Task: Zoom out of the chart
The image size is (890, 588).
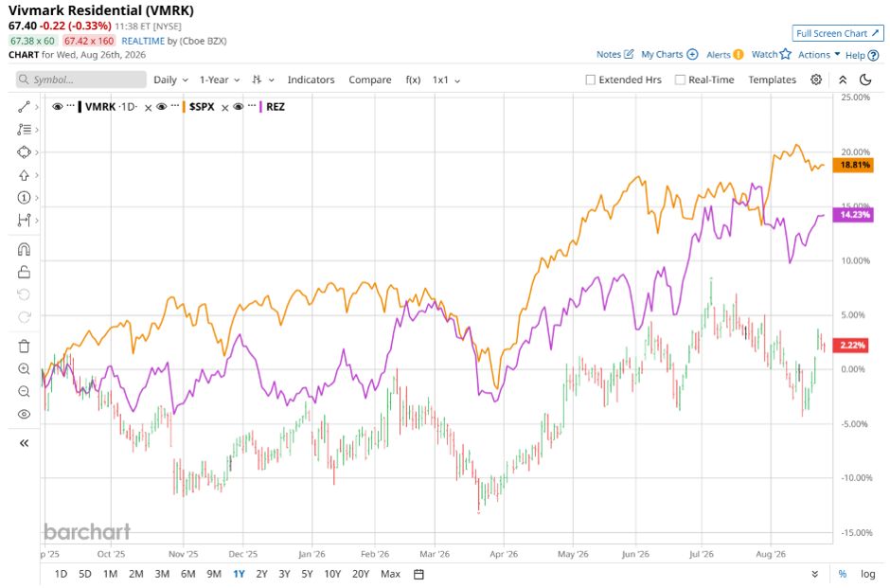Action: click(x=24, y=392)
